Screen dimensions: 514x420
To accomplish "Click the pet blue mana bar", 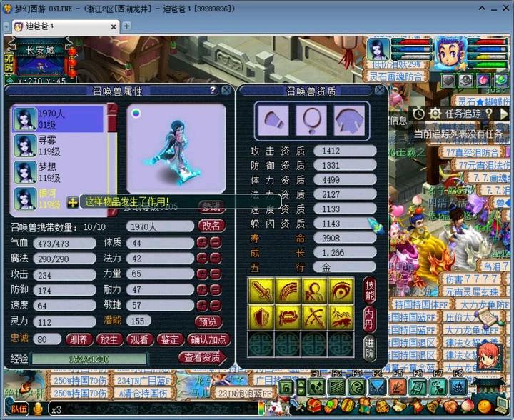I will point(411,49).
